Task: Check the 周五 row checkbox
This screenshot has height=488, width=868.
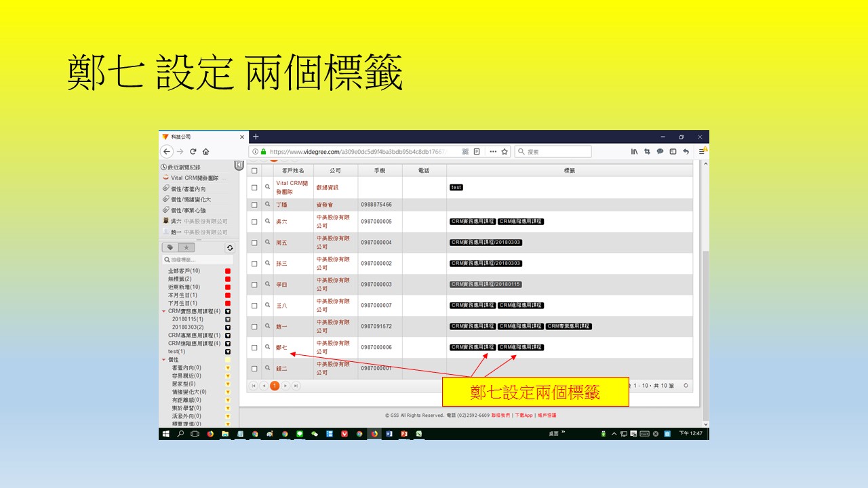Action: [x=254, y=243]
